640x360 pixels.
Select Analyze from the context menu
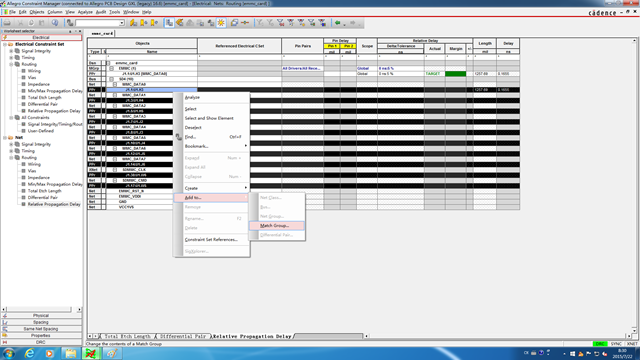[192, 98]
